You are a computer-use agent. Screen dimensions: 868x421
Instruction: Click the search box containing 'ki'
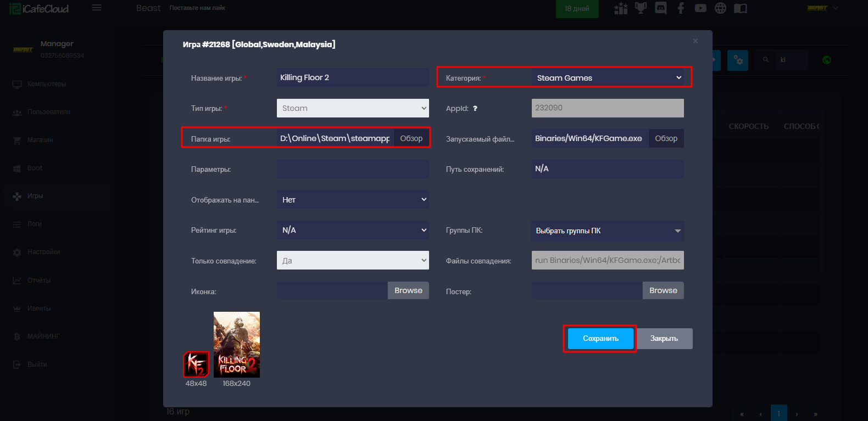pyautogui.click(x=793, y=60)
